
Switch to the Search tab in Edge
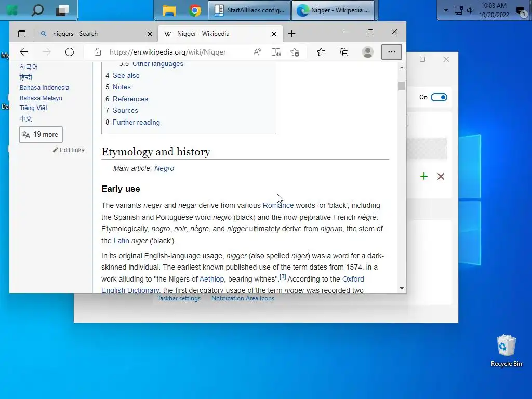[x=96, y=34]
